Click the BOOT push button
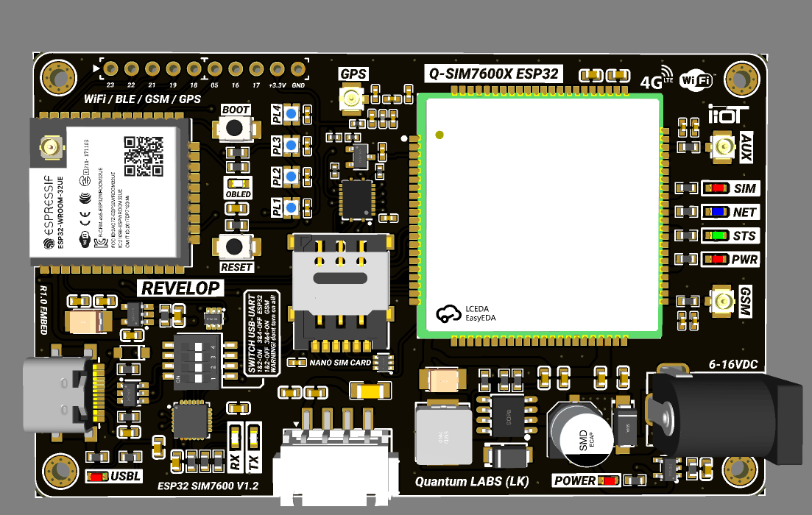This screenshot has width=812, height=515. [235, 128]
